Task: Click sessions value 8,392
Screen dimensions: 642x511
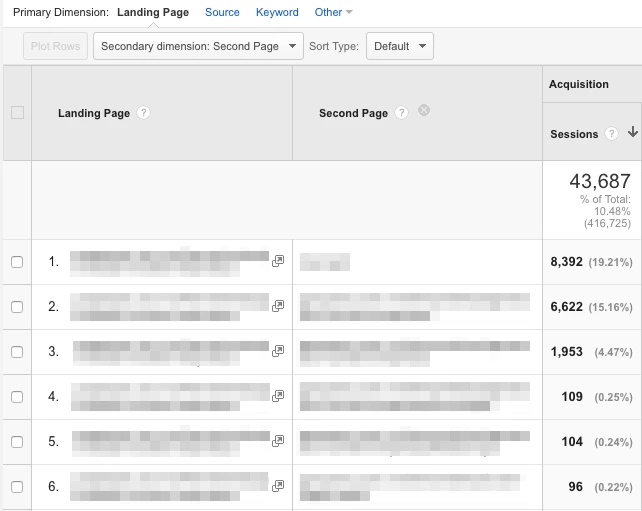Action: click(566, 262)
